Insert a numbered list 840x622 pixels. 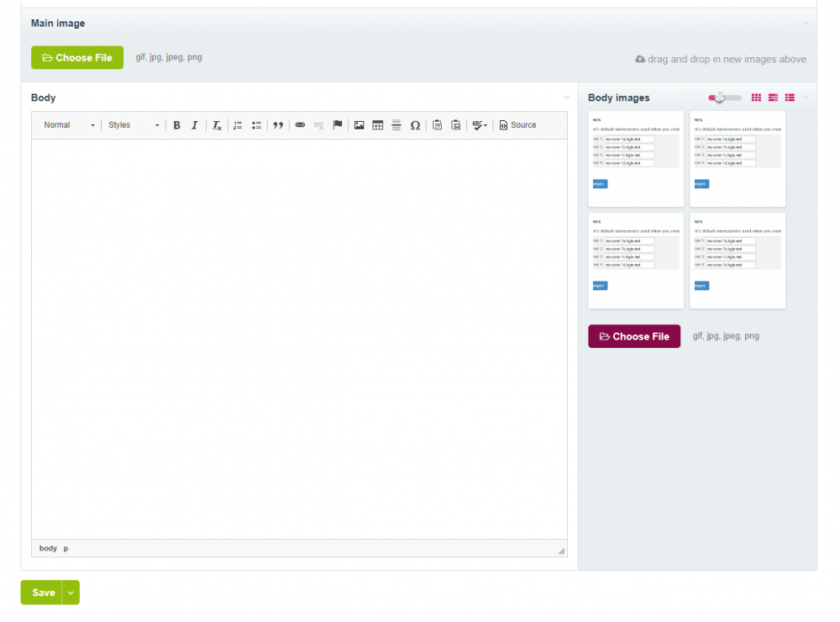click(x=238, y=125)
